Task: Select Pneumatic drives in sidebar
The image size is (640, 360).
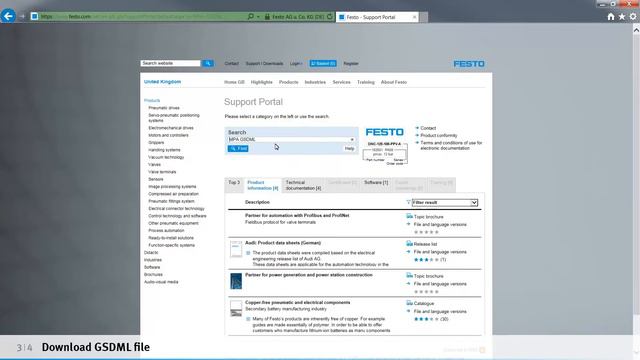Action: pos(164,108)
